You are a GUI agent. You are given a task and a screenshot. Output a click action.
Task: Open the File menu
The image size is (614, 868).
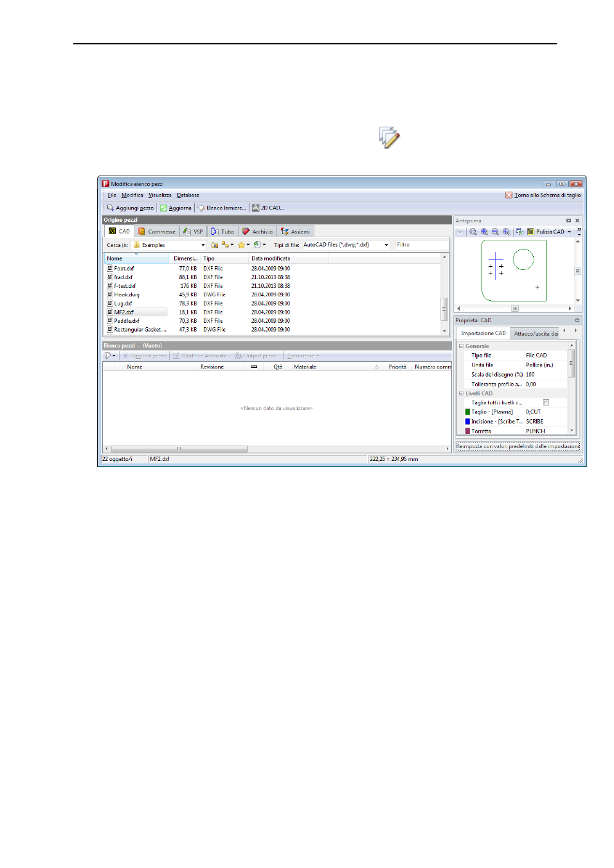(112, 195)
